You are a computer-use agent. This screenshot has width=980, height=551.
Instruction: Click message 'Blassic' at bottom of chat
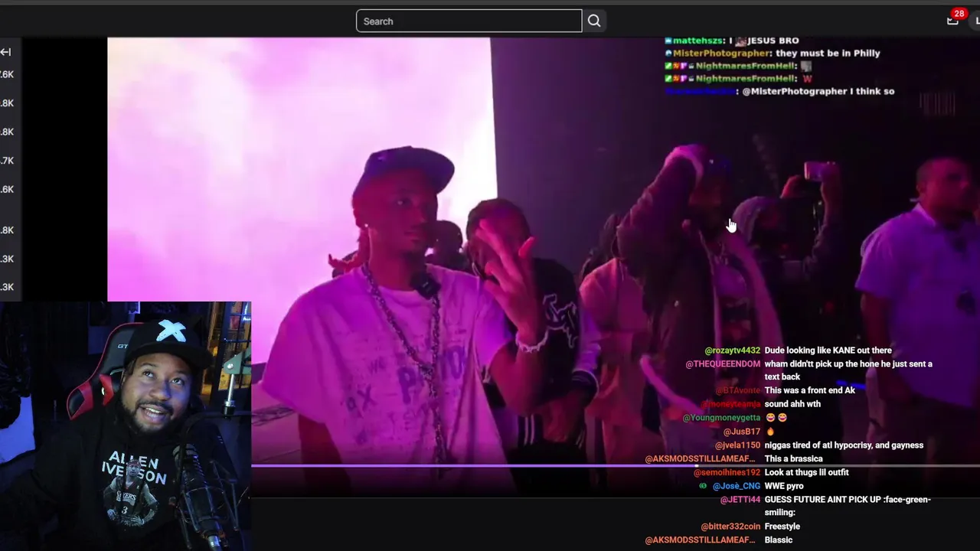coord(778,540)
